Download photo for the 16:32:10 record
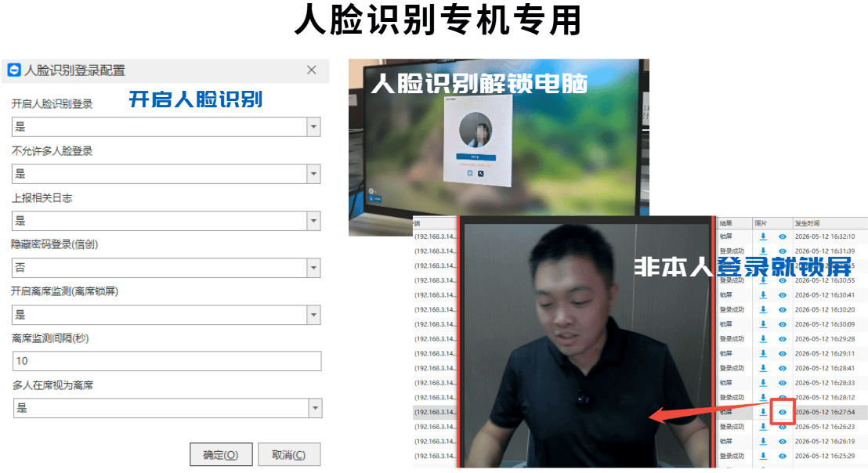The width and height of the screenshot is (868, 473). click(x=763, y=236)
